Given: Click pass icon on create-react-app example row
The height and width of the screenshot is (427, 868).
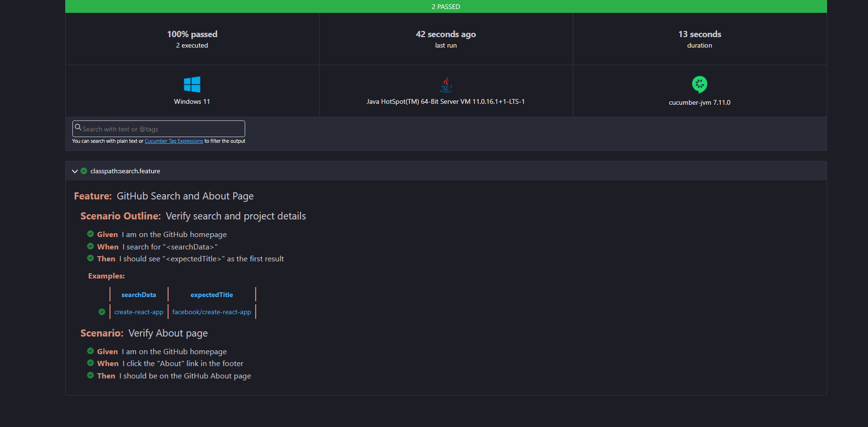Looking at the screenshot, I should (x=102, y=312).
